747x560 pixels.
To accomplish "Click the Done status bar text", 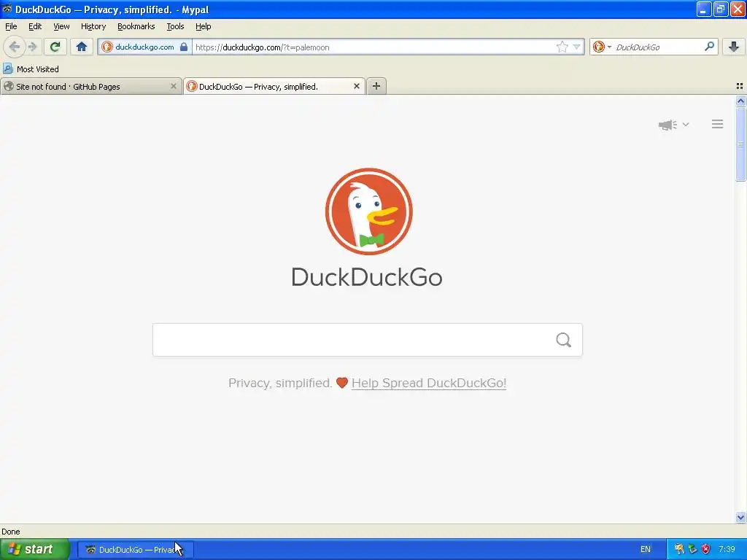I will coord(10,532).
